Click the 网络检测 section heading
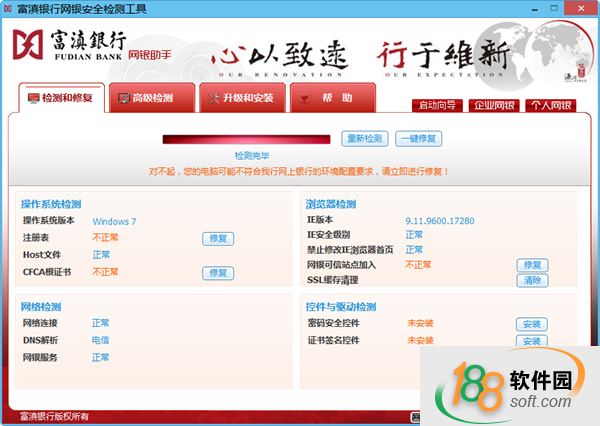The height and width of the screenshot is (426, 600). coord(41,307)
